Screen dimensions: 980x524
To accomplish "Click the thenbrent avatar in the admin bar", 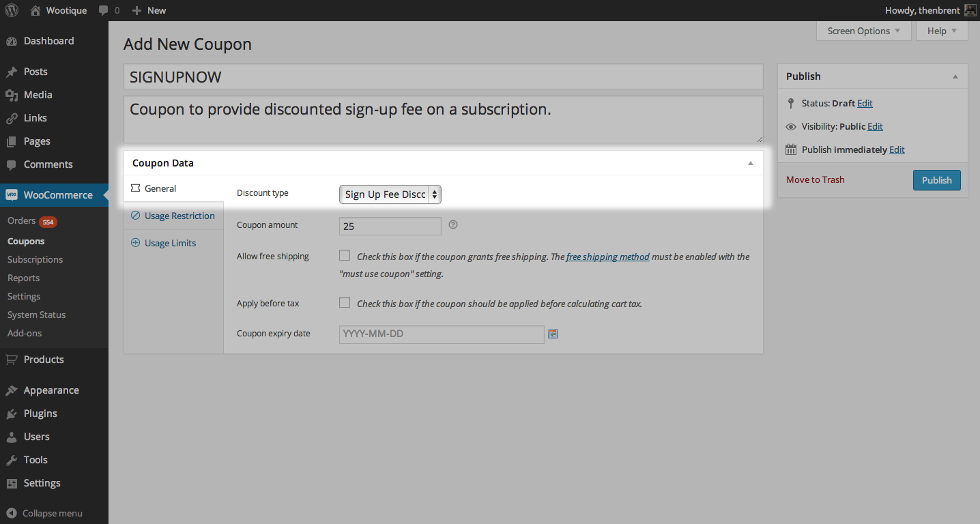I will 970,10.
